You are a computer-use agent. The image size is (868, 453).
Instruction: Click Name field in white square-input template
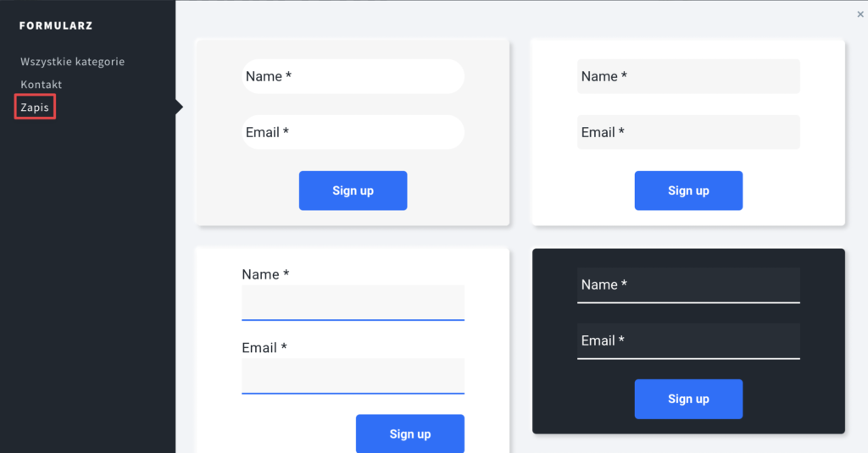coord(688,76)
